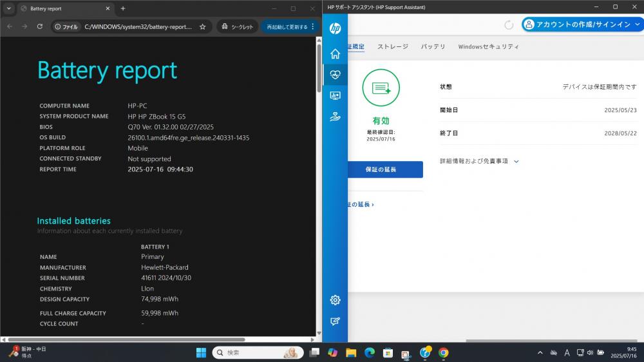Select the partially hidden warranty tab

356,47
